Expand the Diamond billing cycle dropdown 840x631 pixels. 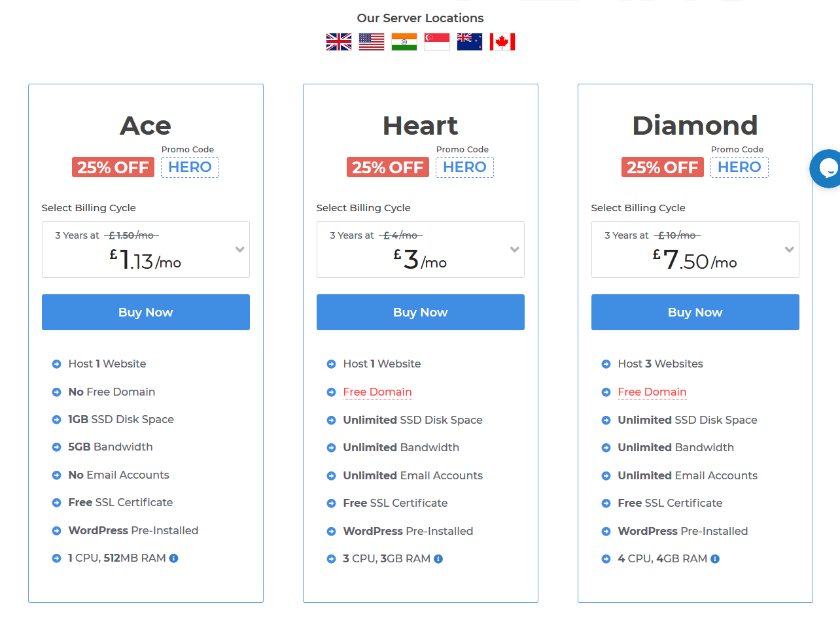tap(790, 249)
